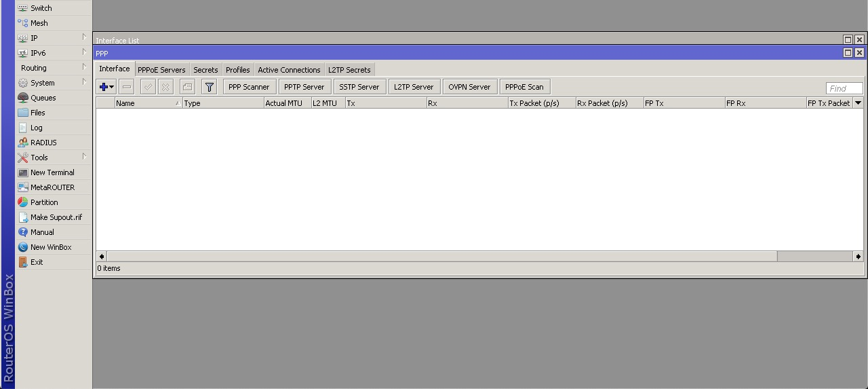Switch to the Active Connections tab
This screenshot has width=868, height=389.
[289, 70]
